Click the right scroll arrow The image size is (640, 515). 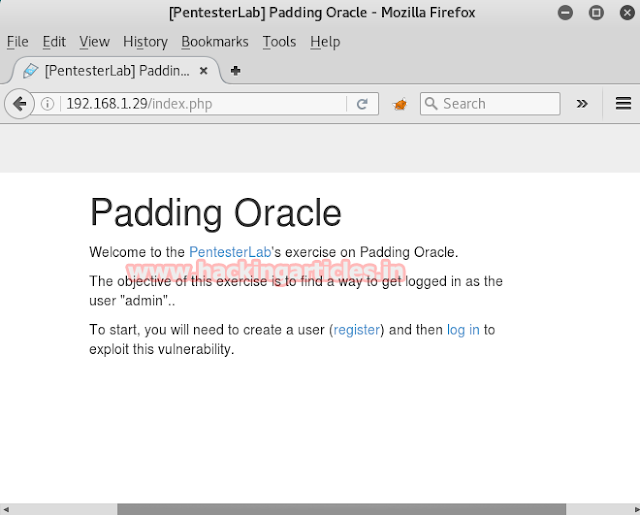636,509
